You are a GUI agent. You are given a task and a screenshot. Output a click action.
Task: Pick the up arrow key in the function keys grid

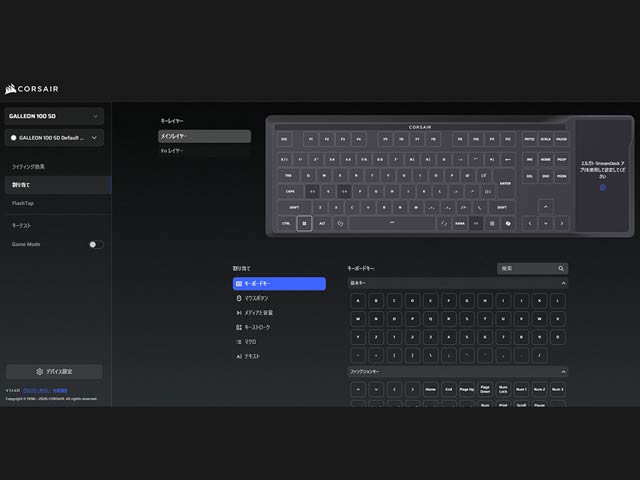point(358,389)
